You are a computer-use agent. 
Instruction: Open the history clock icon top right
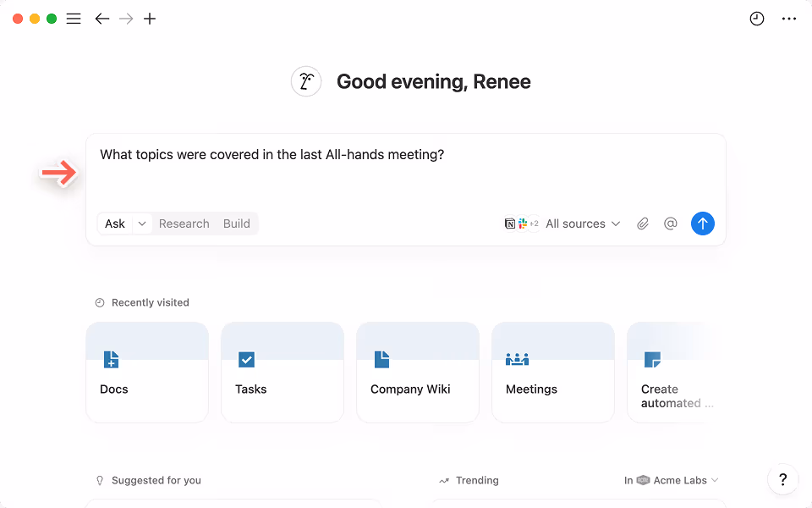click(x=757, y=18)
